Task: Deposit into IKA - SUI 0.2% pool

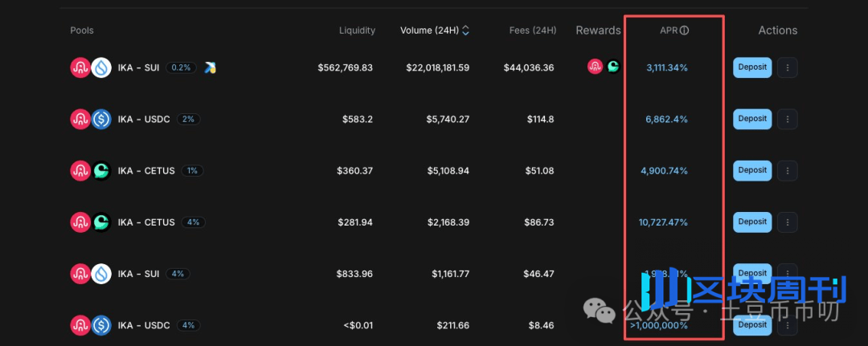Action: (x=752, y=67)
